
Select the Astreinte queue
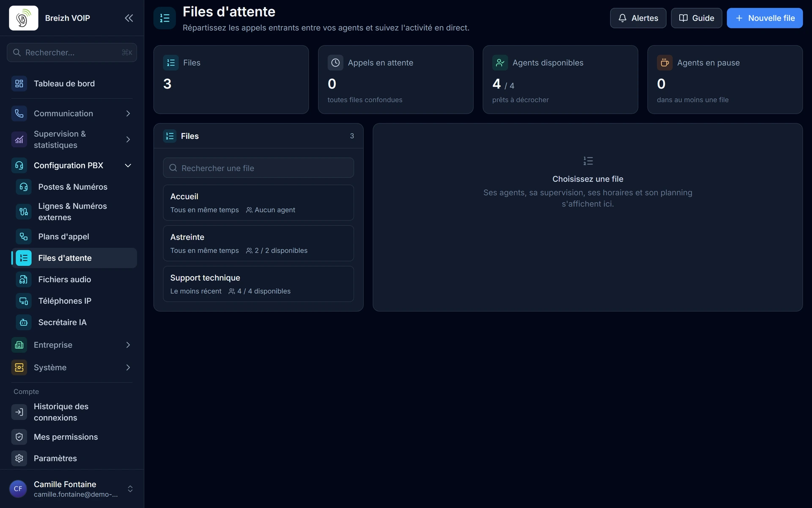(x=258, y=243)
